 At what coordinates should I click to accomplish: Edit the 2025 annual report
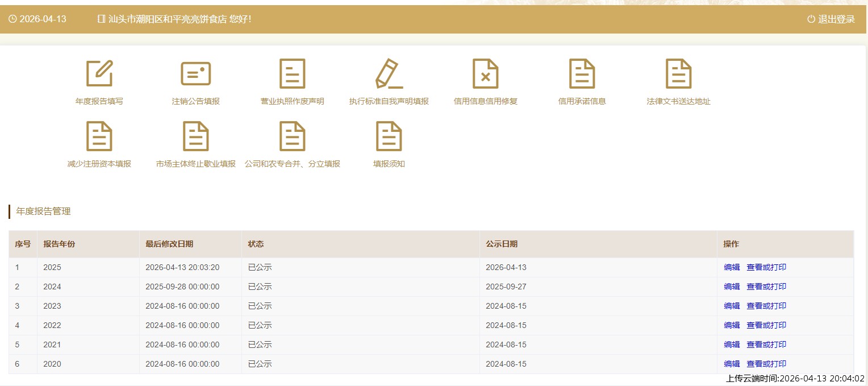click(732, 267)
